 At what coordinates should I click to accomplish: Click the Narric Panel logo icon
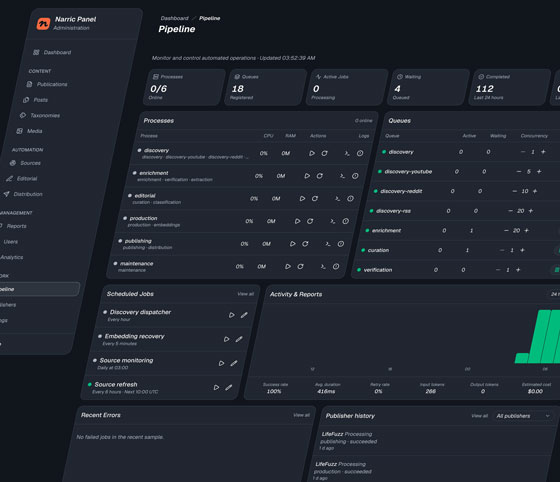(x=43, y=24)
